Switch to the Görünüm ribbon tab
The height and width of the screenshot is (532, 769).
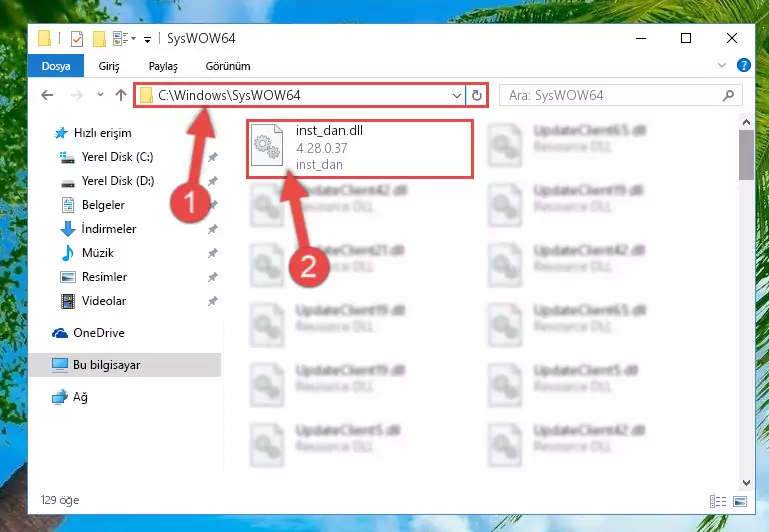pos(228,66)
